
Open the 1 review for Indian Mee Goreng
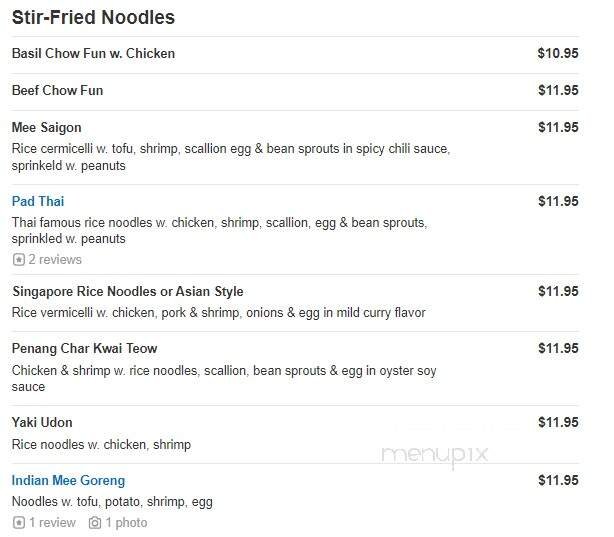pyautogui.click(x=52, y=523)
